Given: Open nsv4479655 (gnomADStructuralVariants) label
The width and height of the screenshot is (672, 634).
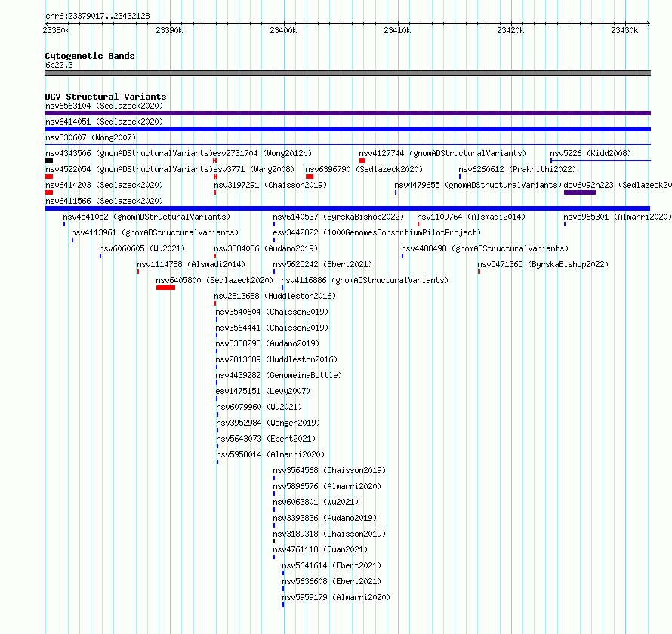Looking at the screenshot, I should coord(478,185).
